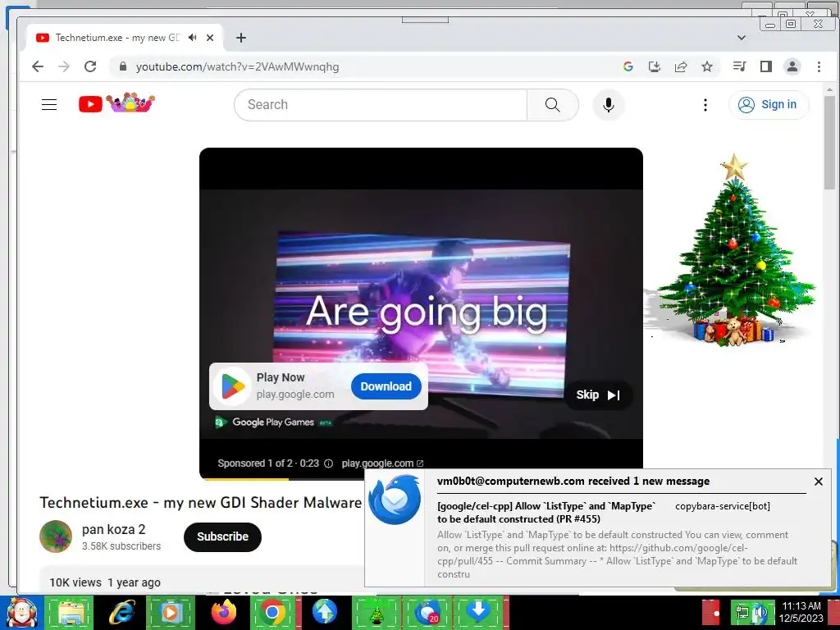840x630 pixels.
Task: Open media controls icon in toolbar
Action: click(x=739, y=66)
